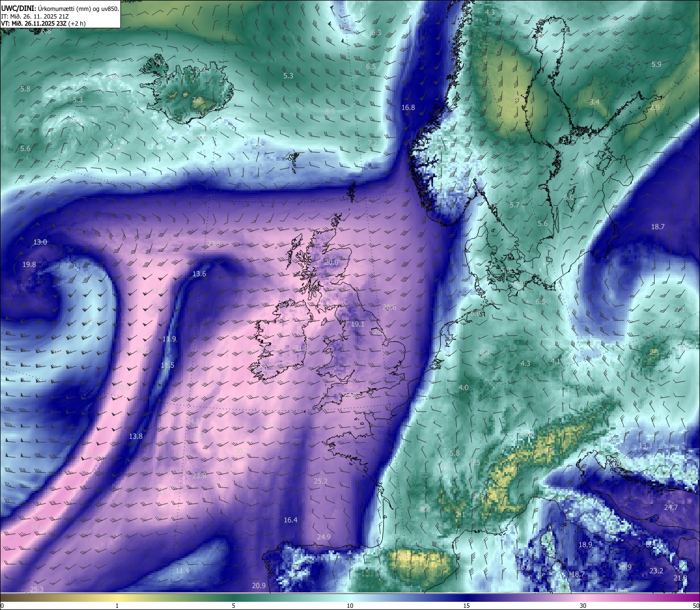700x610 pixels.
Task: Click the legend tick label 5
Action: (234, 606)
